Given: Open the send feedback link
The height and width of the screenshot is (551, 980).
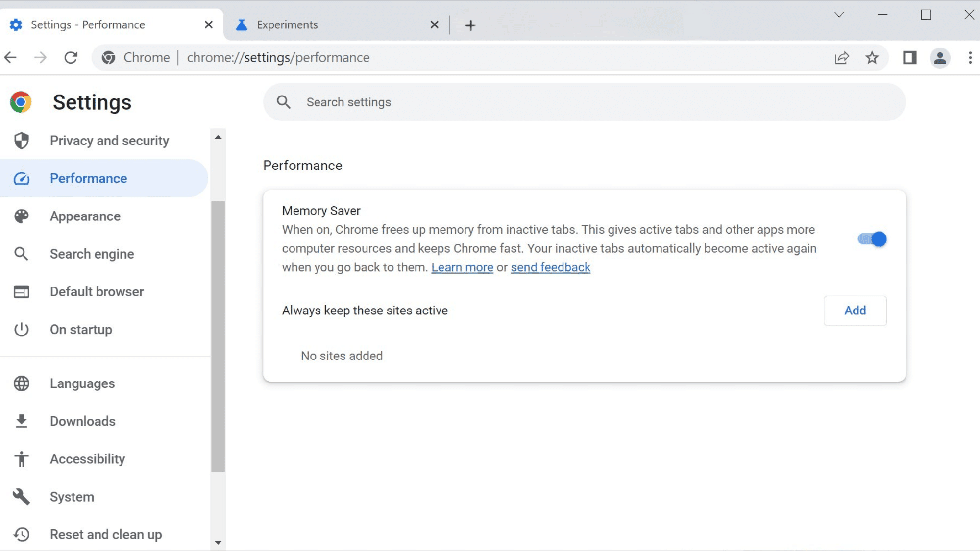Looking at the screenshot, I should (x=550, y=267).
